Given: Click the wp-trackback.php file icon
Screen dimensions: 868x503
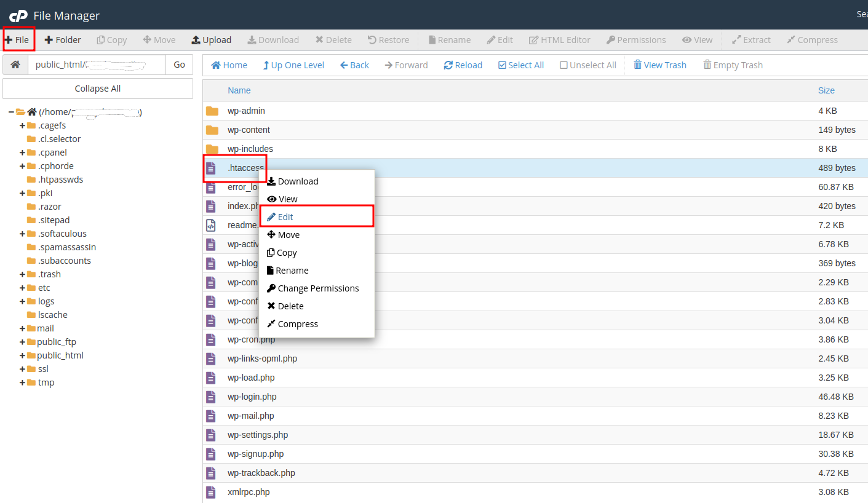Looking at the screenshot, I should pyautogui.click(x=211, y=473).
